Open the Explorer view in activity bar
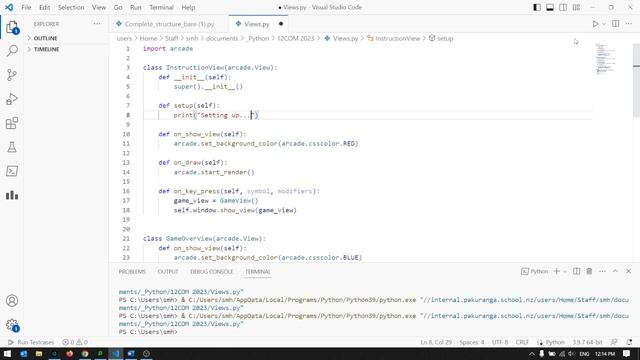Screen dimensions: 640x360 (12, 27)
